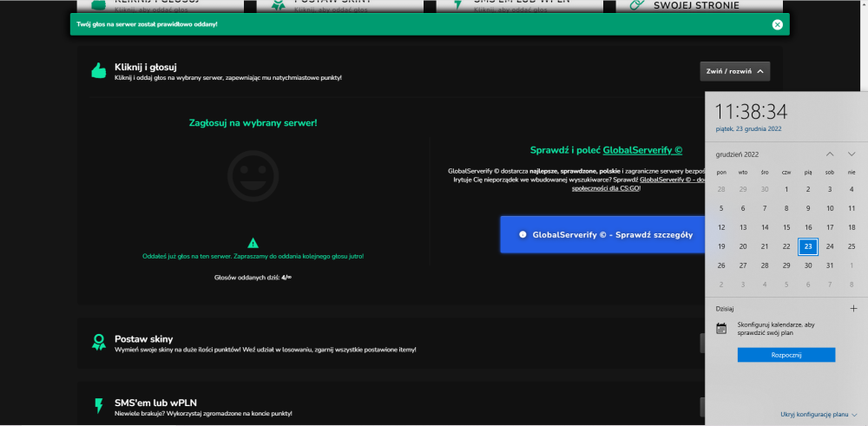The height and width of the screenshot is (426, 868).
Task: Open date settings via piątek, 23 grudnia 2022
Action: click(748, 129)
